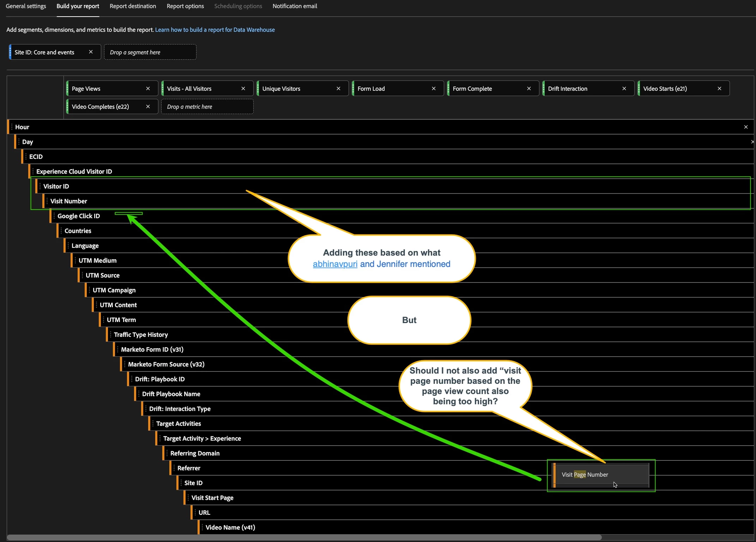The image size is (756, 542).
Task: Open the Report destination tab
Action: coord(133,6)
